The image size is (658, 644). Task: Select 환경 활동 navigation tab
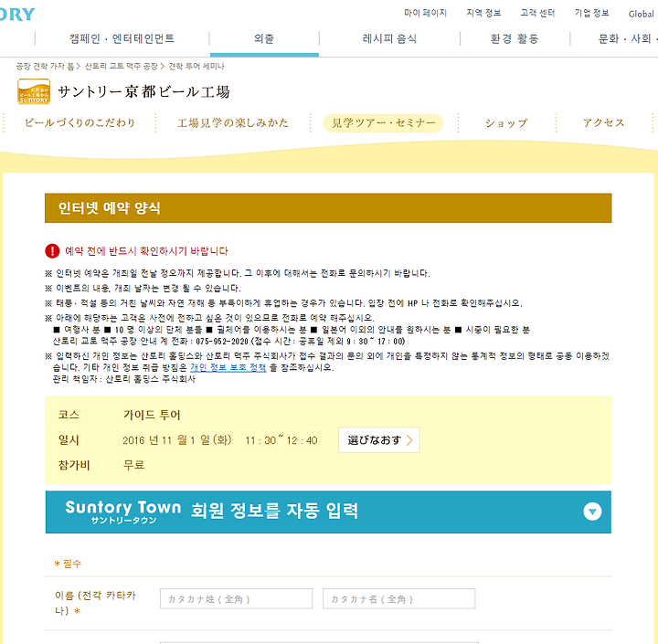(515, 38)
